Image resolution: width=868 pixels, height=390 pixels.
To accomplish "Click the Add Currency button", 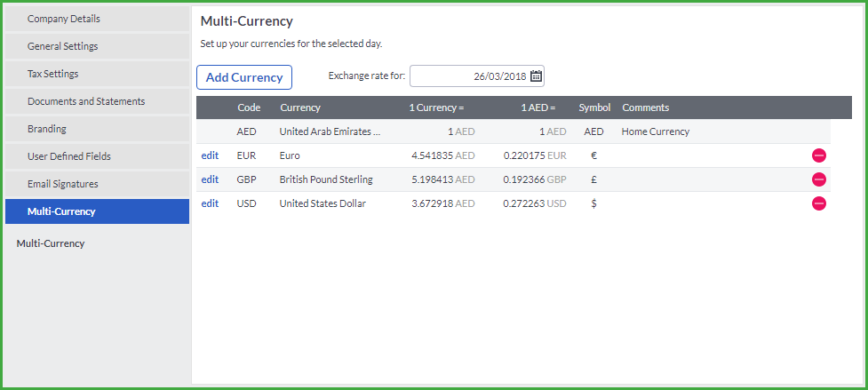I will click(x=244, y=77).
